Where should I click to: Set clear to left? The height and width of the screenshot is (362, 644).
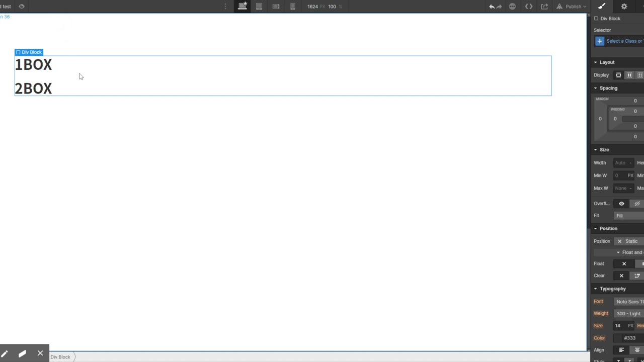tap(637, 276)
